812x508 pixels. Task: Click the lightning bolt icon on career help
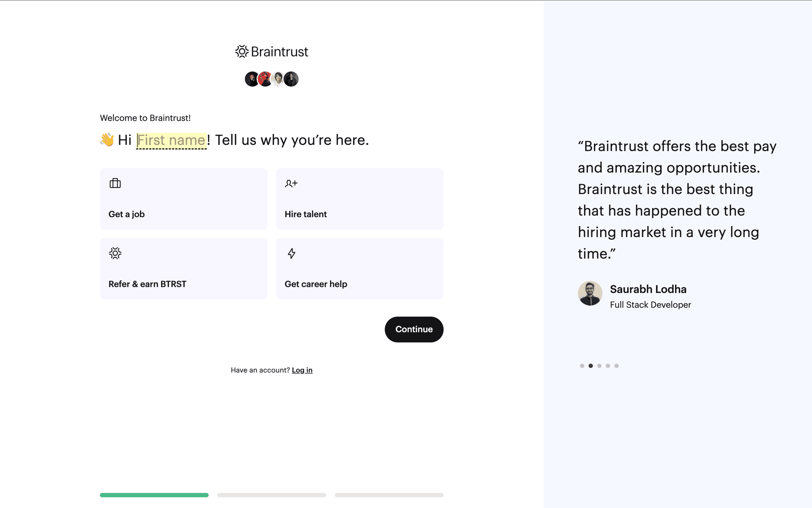coord(291,253)
